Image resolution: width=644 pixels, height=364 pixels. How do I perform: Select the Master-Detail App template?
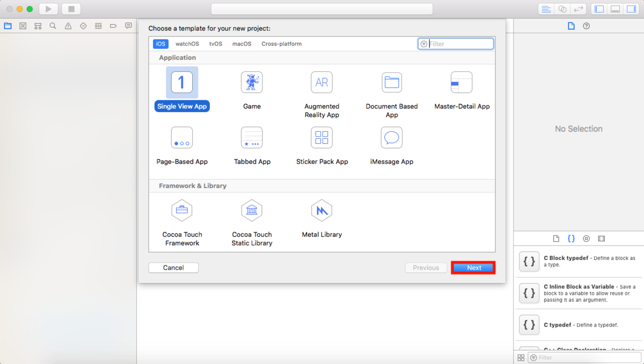coord(462,90)
